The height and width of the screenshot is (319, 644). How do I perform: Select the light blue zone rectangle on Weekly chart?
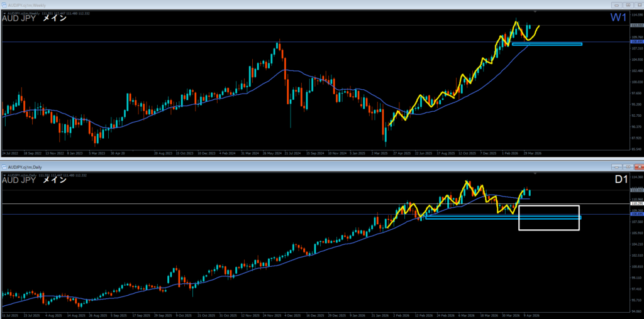click(x=547, y=44)
